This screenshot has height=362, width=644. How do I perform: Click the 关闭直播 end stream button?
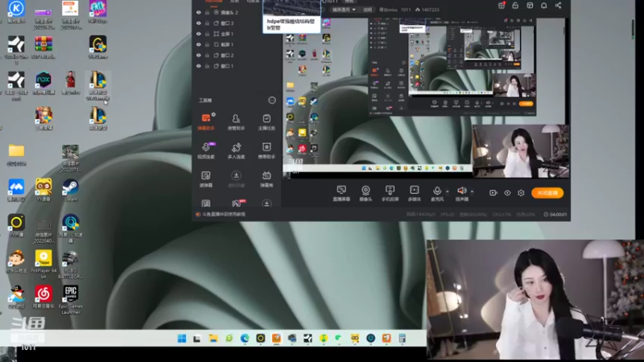click(547, 193)
